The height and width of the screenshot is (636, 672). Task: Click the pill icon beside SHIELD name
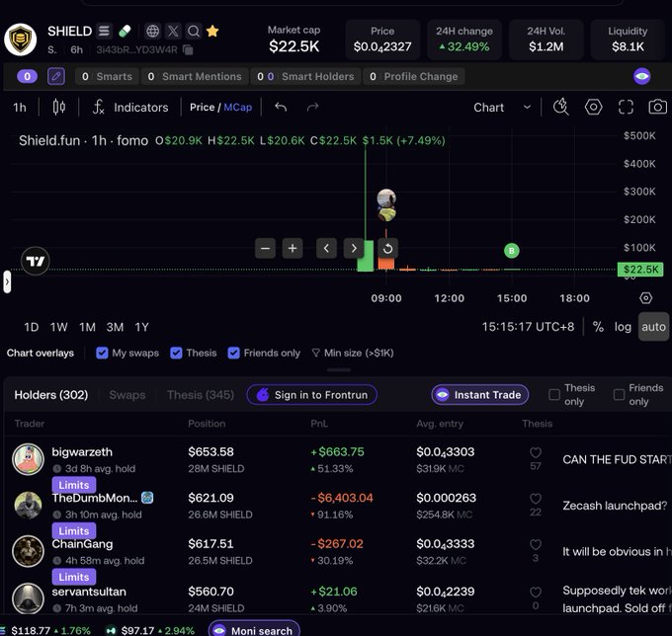point(125,31)
